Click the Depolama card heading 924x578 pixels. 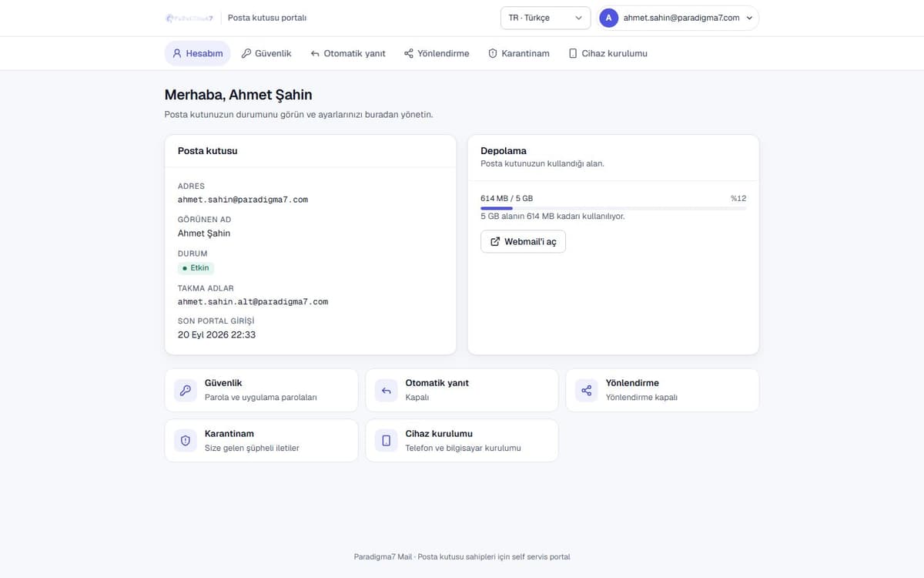(x=504, y=151)
